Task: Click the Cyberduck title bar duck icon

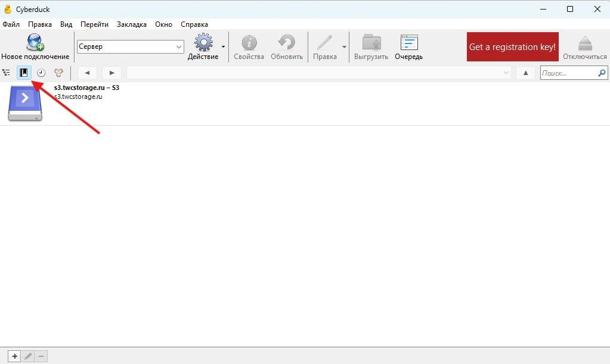Action: (x=7, y=9)
